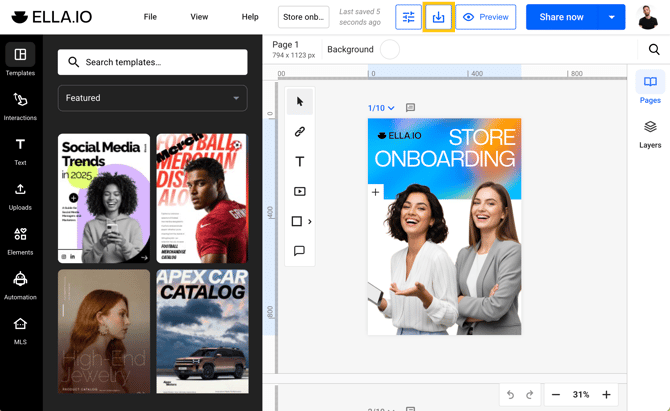Click the Preview button
This screenshot has width=670, height=411.
(486, 17)
